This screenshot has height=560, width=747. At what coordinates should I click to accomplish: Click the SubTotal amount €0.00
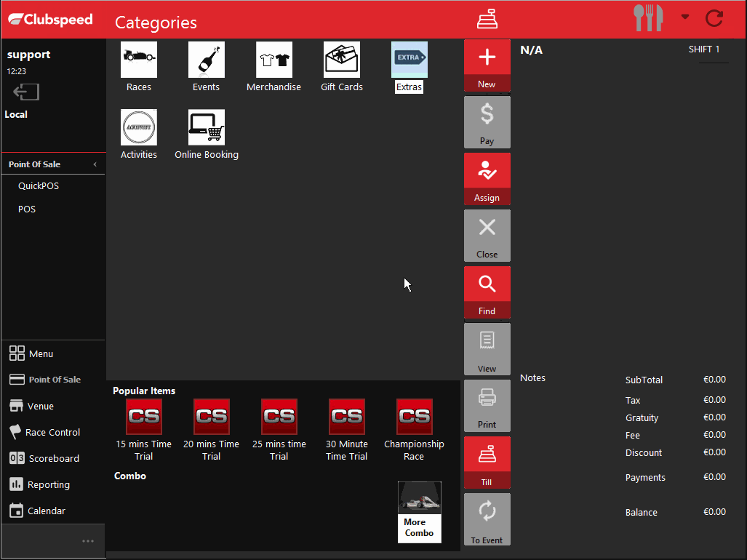tap(714, 380)
